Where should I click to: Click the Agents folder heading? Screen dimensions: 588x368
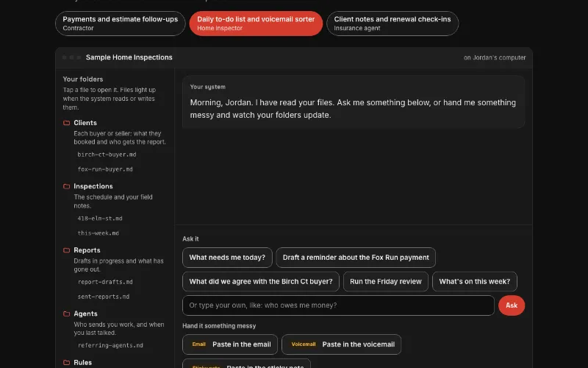(x=85, y=314)
